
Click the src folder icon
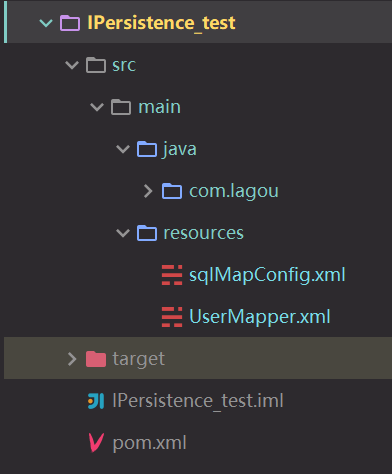tap(96, 65)
